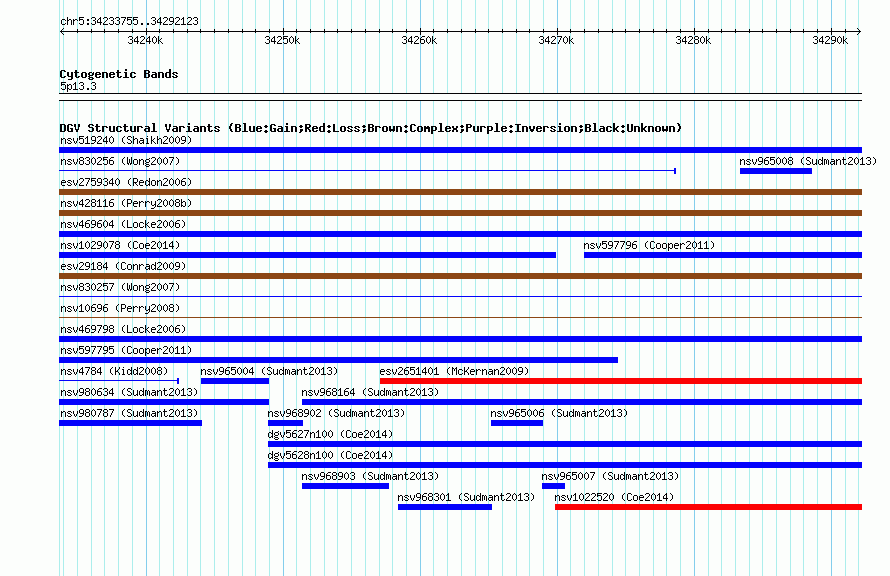Select the blue dgv5627n100 bar
This screenshot has width=890, height=576.
pos(565,444)
